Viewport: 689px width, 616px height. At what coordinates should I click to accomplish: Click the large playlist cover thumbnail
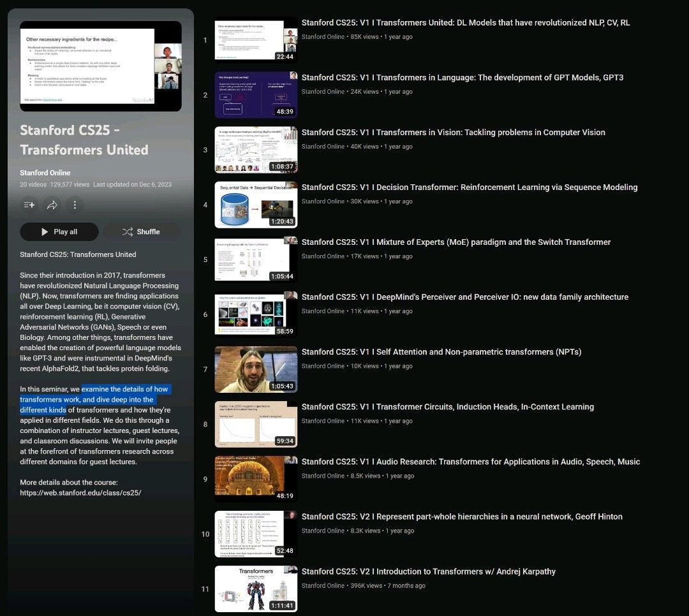(x=101, y=66)
